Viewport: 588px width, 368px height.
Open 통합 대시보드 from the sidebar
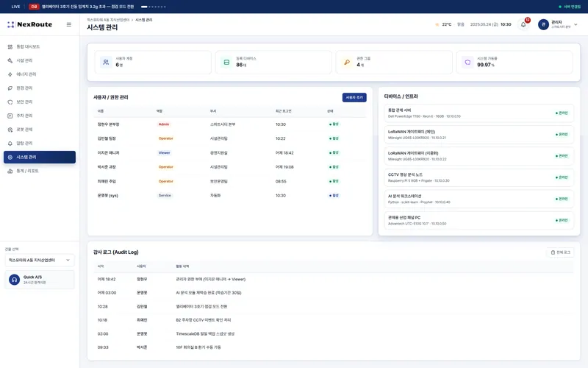[x=40, y=46]
